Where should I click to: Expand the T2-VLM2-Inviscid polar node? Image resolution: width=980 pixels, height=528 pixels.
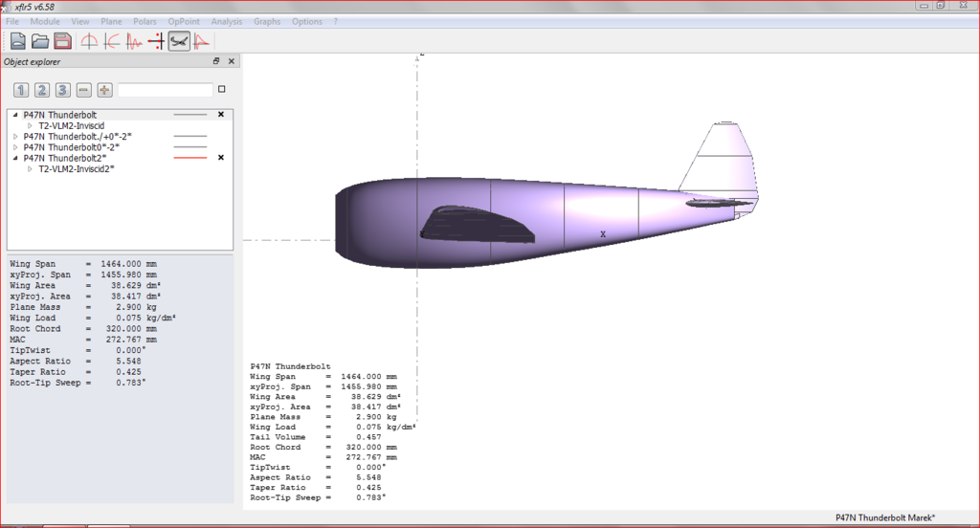[x=30, y=125]
